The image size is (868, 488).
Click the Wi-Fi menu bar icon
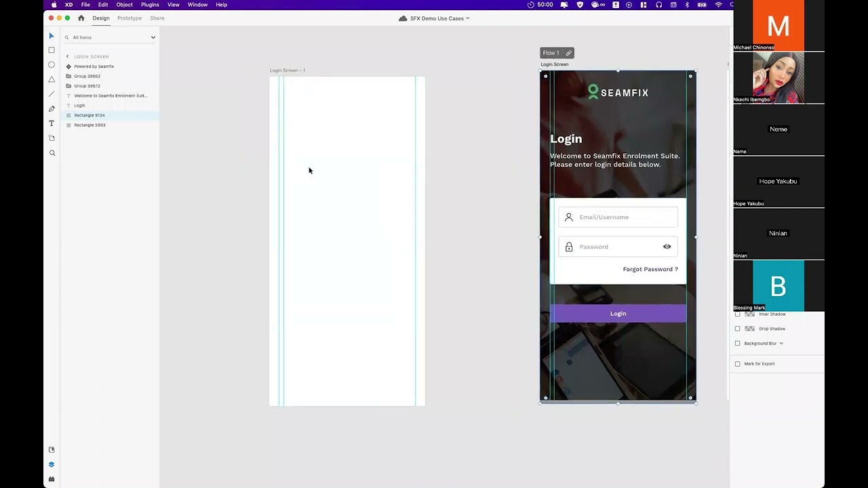point(719,5)
